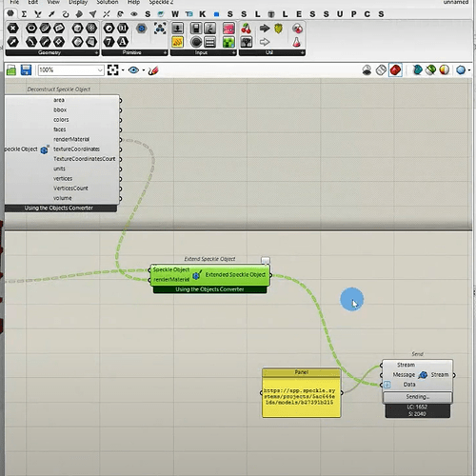Pick the striped list input icon

(210, 42)
